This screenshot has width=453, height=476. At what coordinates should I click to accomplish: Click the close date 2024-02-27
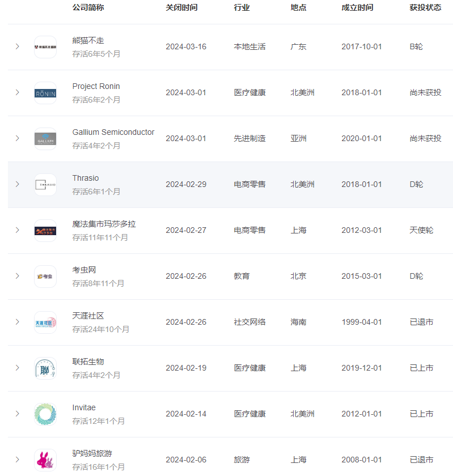pyautogui.click(x=186, y=230)
